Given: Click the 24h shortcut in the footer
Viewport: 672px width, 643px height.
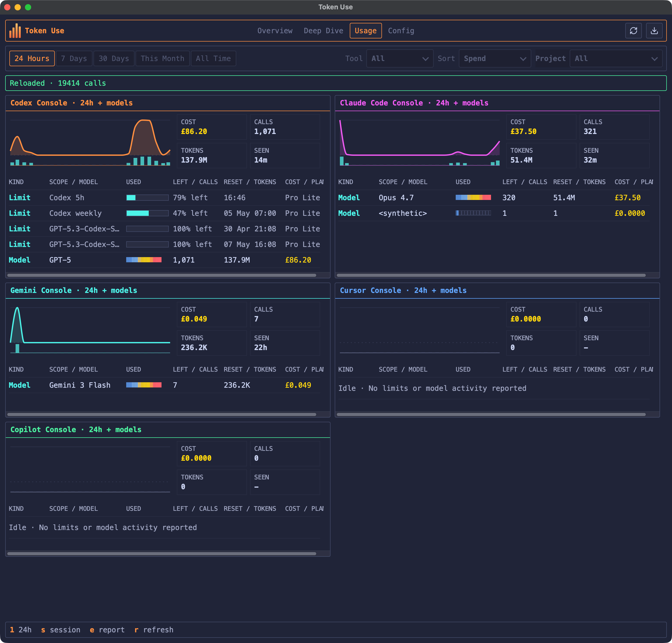Looking at the screenshot, I should click(x=21, y=630).
